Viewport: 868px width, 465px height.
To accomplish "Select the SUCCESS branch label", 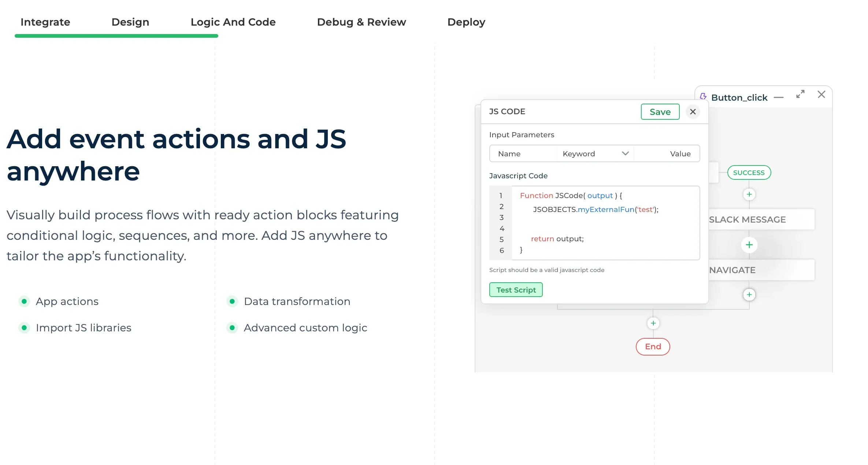I will click(x=749, y=172).
